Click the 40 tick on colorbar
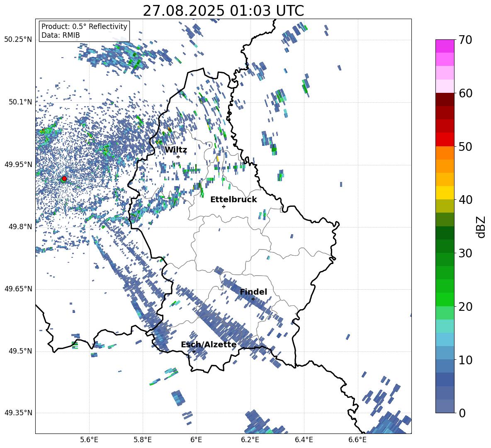491x448 pixels. [465, 200]
